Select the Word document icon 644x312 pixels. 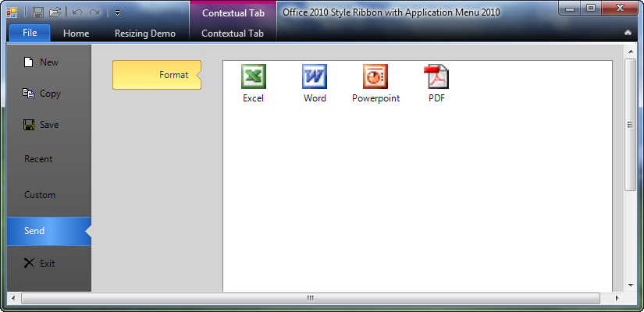point(315,77)
